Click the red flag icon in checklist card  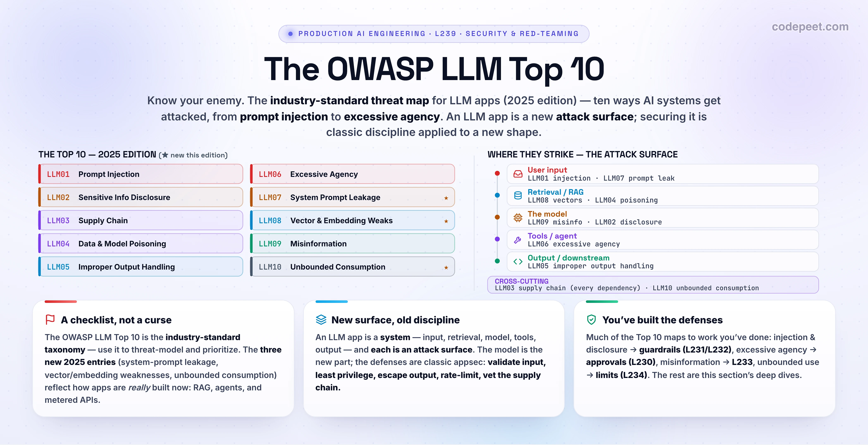(x=50, y=319)
